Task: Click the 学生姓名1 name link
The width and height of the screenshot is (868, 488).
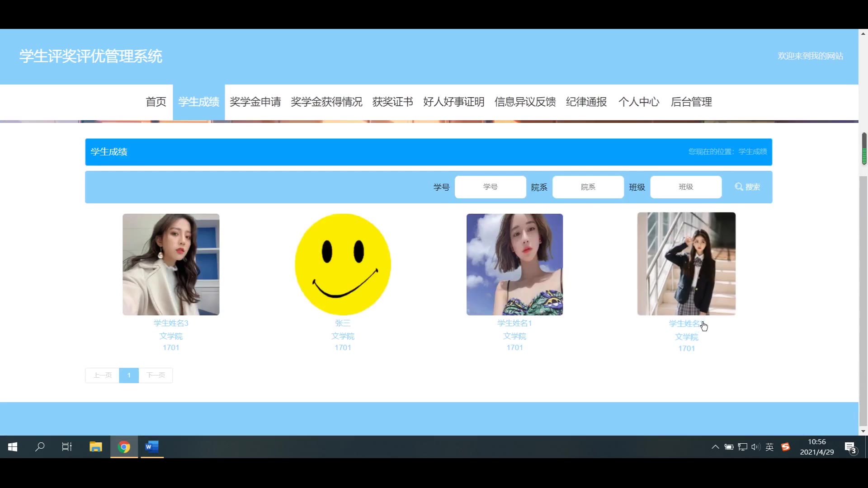Action: click(514, 323)
